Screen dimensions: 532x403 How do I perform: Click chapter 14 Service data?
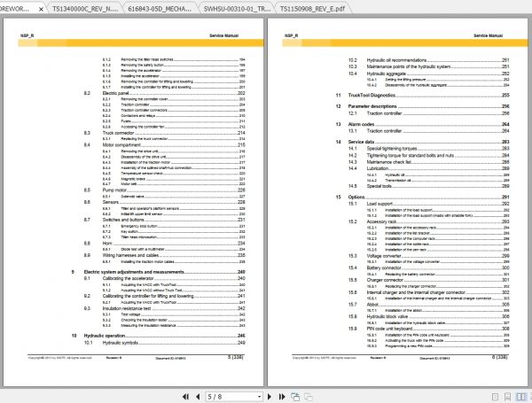tap(423, 142)
